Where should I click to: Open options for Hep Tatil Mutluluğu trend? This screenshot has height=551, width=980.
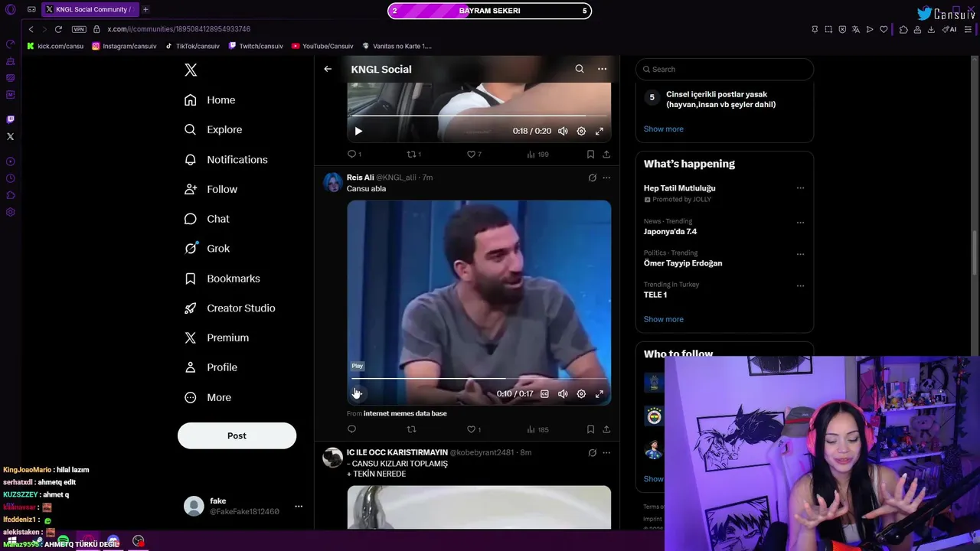point(800,188)
